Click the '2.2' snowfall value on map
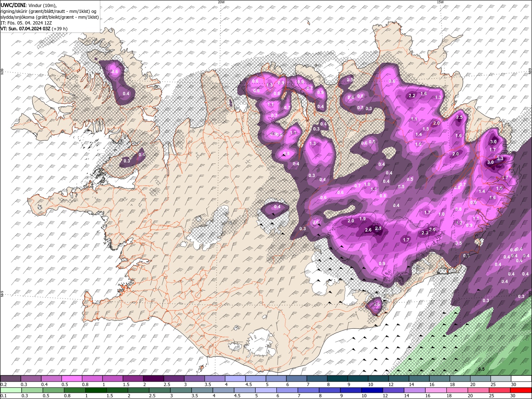The width and height of the screenshot is (532, 399). coord(412,96)
